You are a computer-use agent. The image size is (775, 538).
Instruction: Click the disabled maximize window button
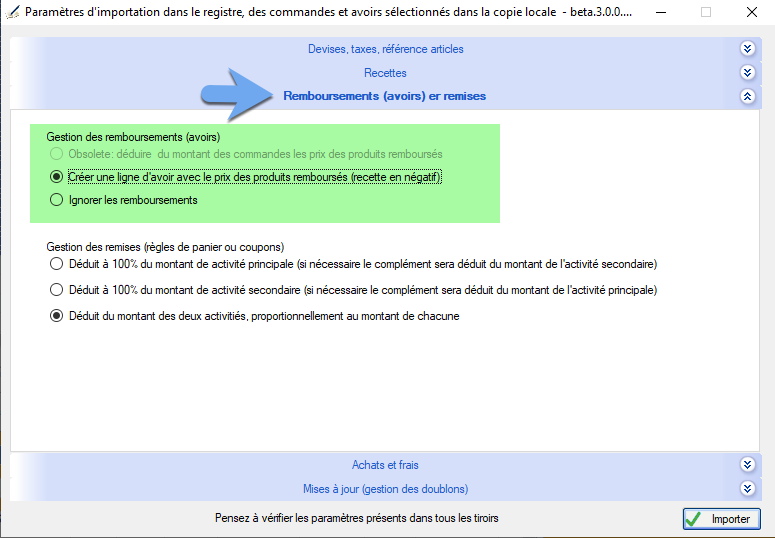click(x=706, y=12)
